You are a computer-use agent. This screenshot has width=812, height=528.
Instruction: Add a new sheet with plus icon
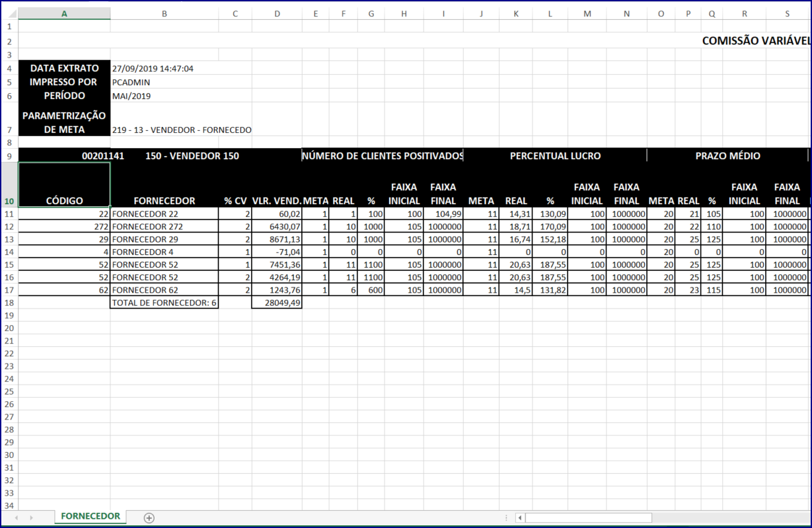149,517
